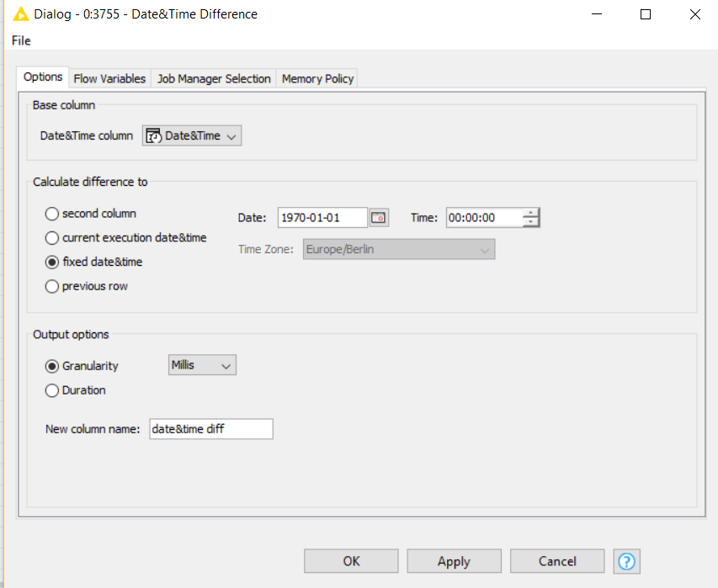
Task: Switch output to Duration
Action: (51, 389)
